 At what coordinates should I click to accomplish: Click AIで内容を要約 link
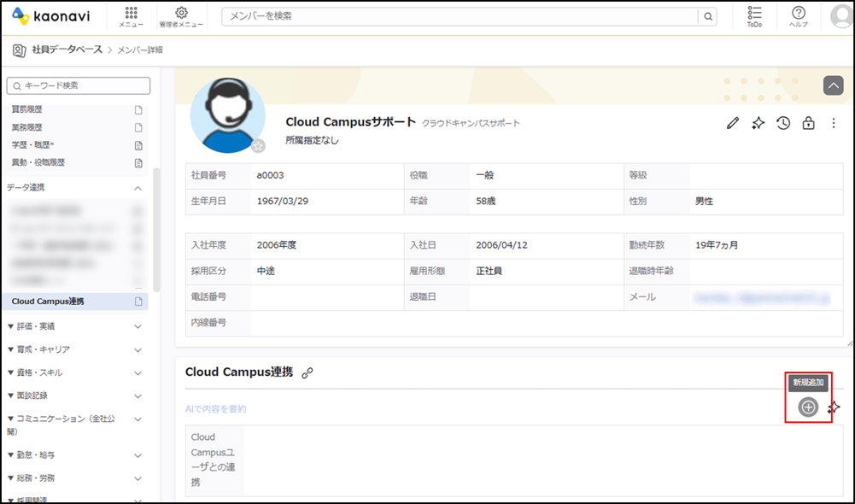click(216, 409)
